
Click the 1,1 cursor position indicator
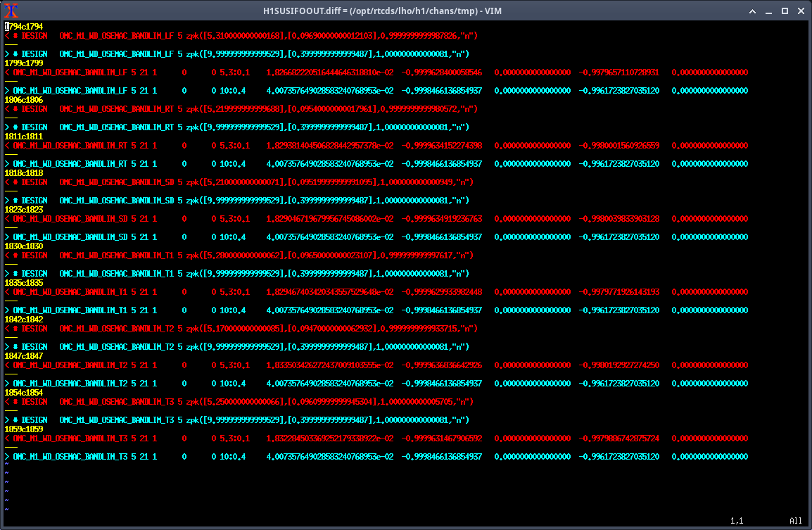737,521
